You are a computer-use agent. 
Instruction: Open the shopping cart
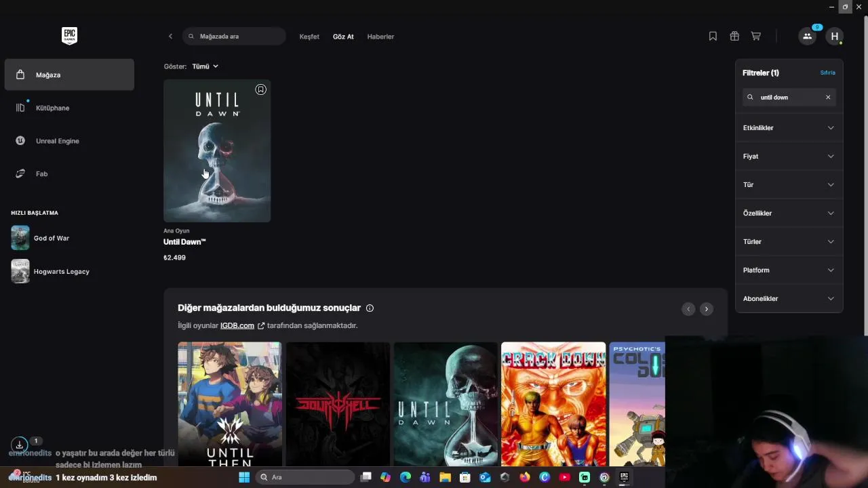755,37
